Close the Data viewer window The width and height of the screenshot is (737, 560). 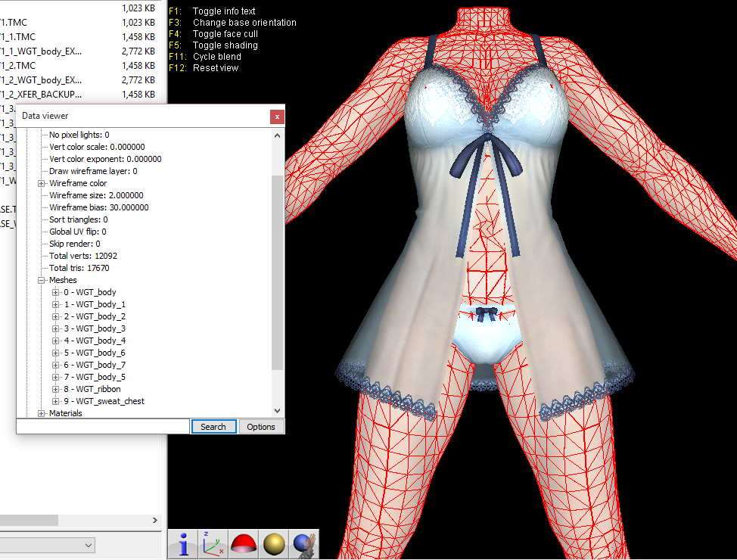point(277,117)
